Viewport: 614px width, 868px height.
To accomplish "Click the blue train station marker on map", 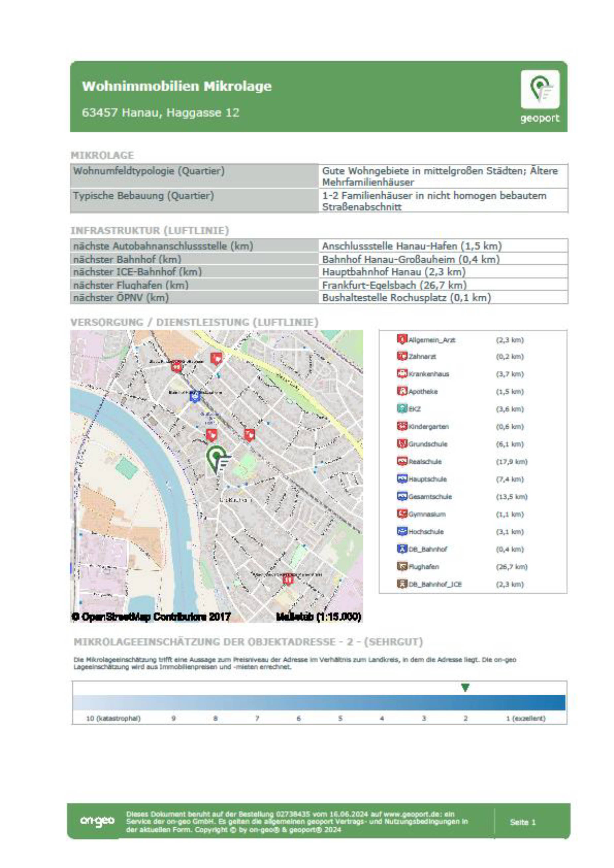I will tap(194, 397).
